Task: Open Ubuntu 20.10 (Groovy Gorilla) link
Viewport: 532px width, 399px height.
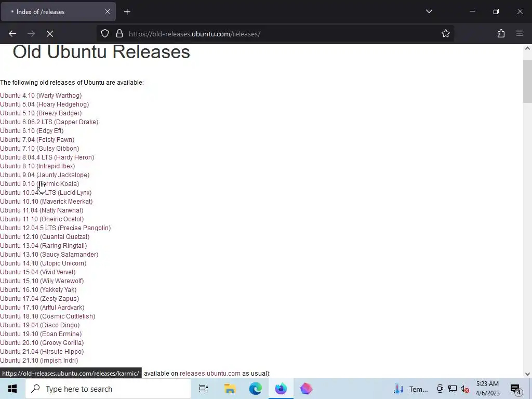Action: pos(42,342)
